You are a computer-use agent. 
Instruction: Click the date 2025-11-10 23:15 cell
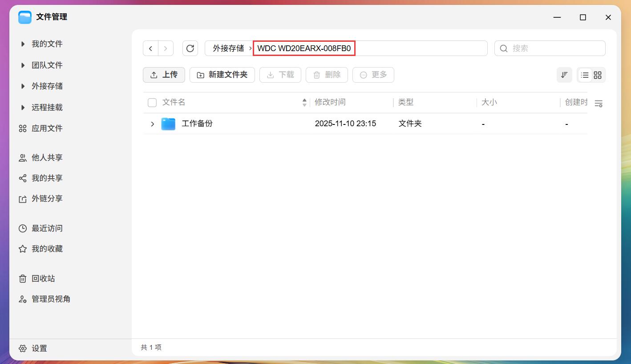(345, 124)
